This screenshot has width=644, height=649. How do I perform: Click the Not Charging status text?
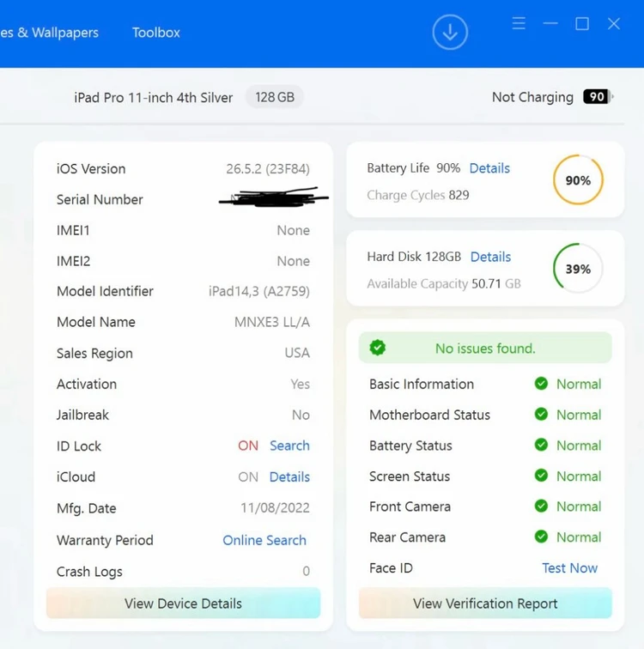click(532, 97)
